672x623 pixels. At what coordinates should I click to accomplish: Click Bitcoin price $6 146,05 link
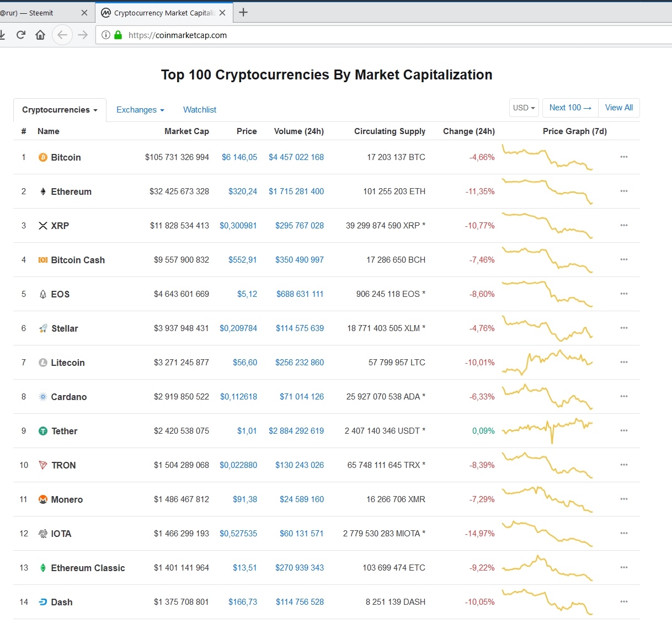pos(239,157)
